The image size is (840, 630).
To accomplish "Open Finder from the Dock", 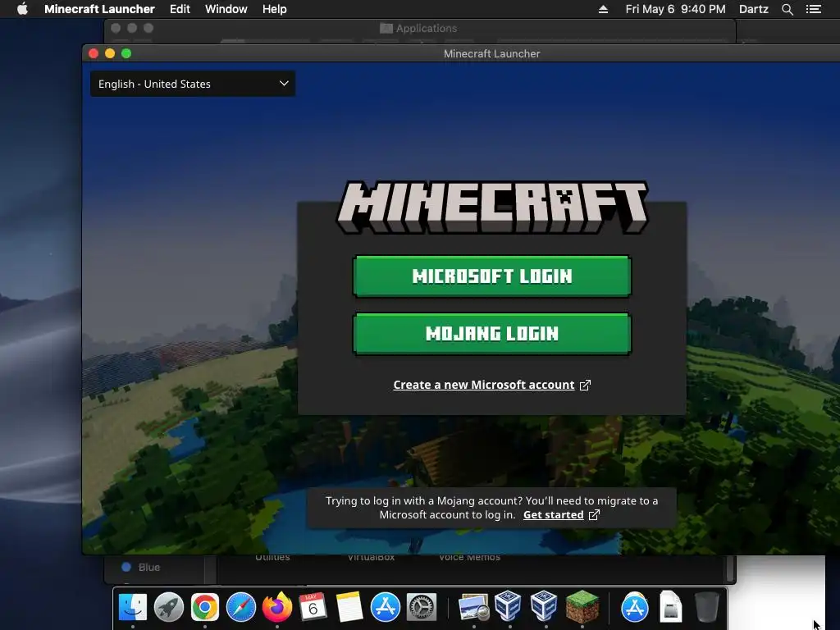I will (133, 608).
